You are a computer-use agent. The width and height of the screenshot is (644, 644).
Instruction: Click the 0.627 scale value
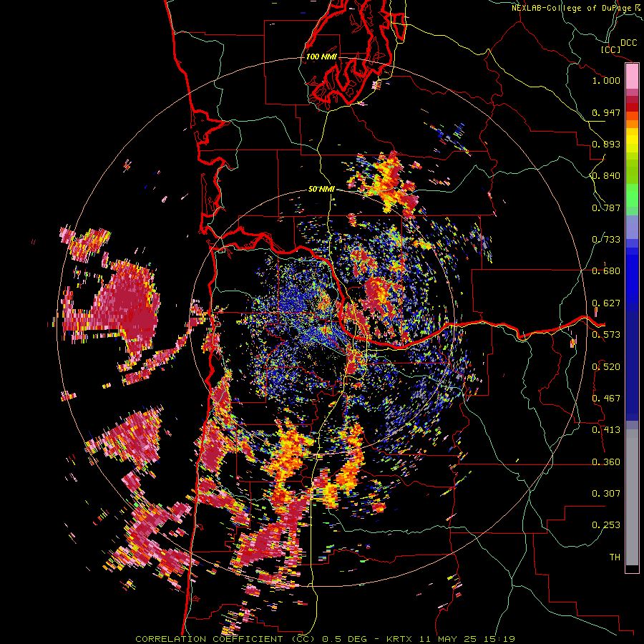[606, 303]
